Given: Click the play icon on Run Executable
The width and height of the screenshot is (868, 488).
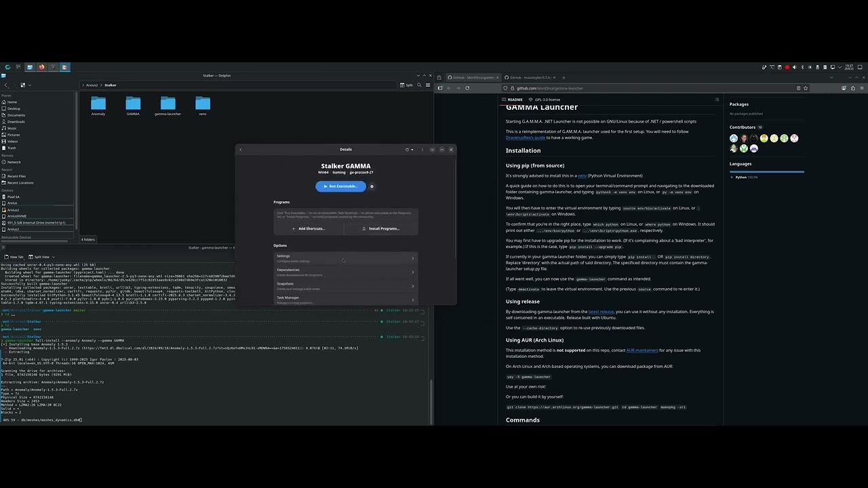Looking at the screenshot, I should pyautogui.click(x=325, y=186).
